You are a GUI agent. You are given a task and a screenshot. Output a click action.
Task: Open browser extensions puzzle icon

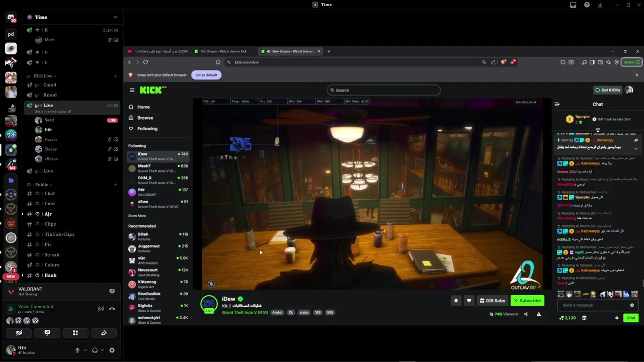pyautogui.click(x=562, y=62)
